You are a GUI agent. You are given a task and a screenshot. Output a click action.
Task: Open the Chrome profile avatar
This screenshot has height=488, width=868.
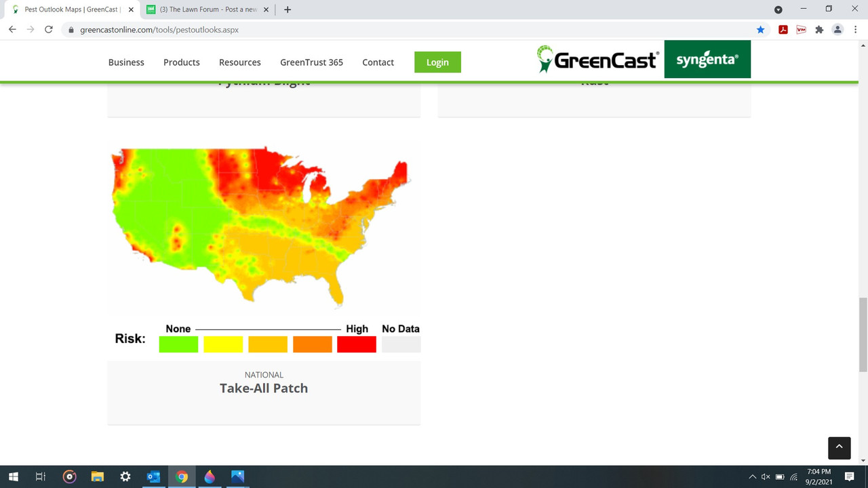(837, 29)
